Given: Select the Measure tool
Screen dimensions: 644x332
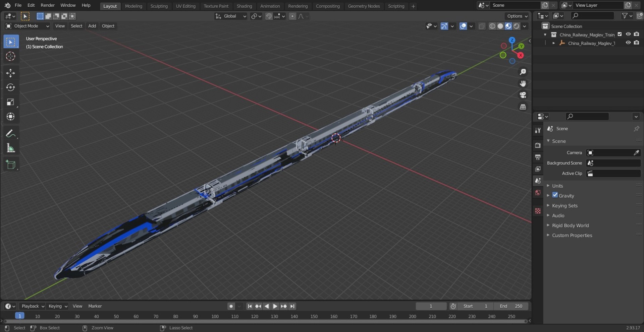Looking at the screenshot, I should point(11,148).
